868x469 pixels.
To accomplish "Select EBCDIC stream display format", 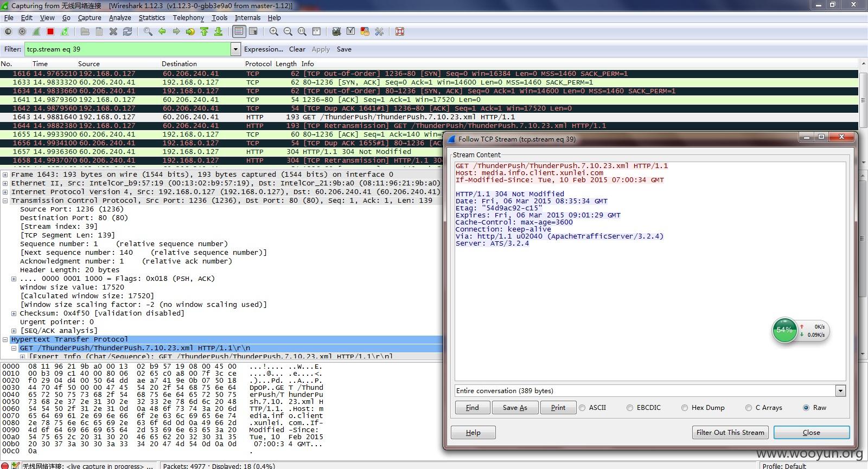I will tap(630, 408).
